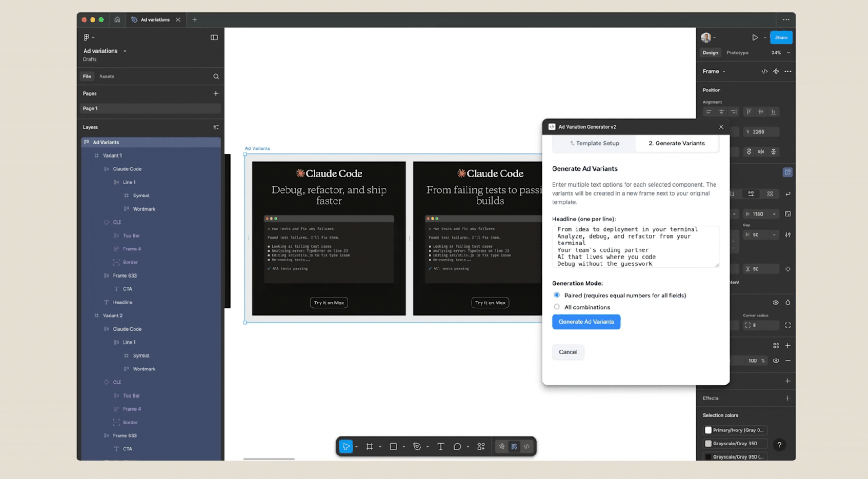Open a new tab with plus icon

(x=195, y=19)
